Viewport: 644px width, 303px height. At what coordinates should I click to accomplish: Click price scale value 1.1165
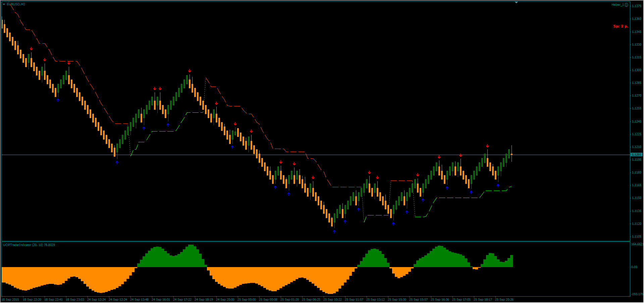click(x=637, y=185)
